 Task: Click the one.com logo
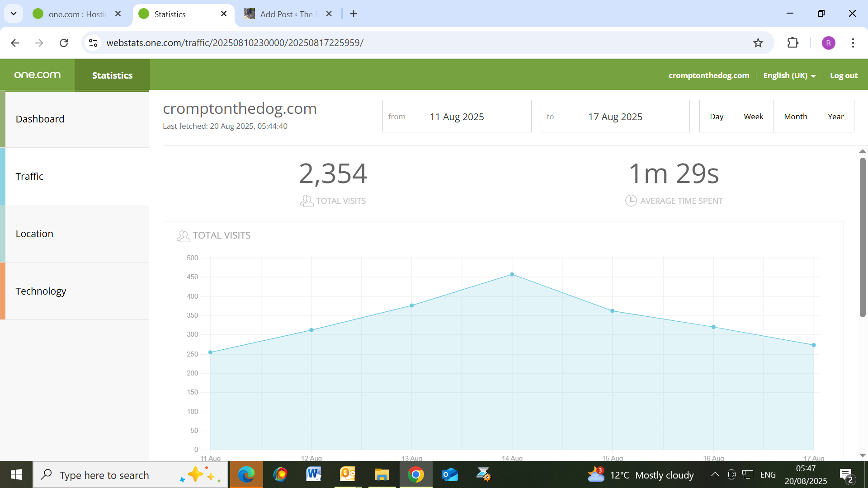[37, 75]
